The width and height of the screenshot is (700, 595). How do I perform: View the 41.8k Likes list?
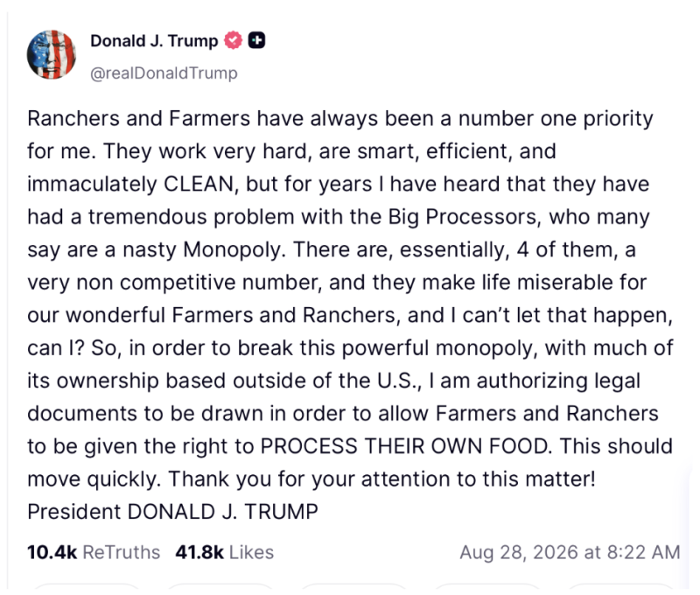(224, 552)
